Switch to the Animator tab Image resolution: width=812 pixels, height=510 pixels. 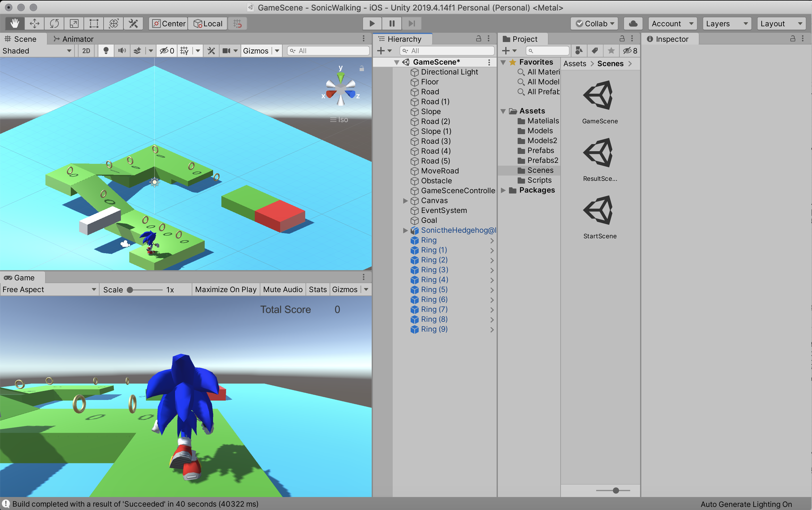coord(74,39)
